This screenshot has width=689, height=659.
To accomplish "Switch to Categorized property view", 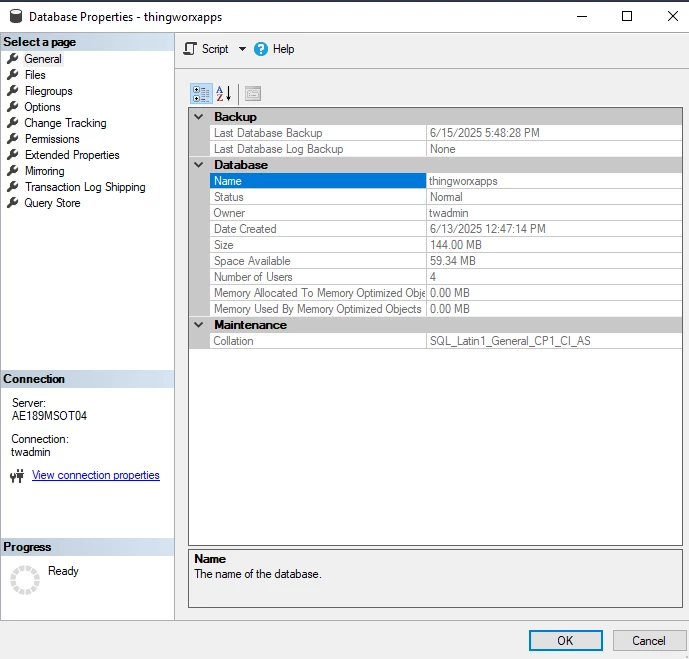I will click(201, 94).
